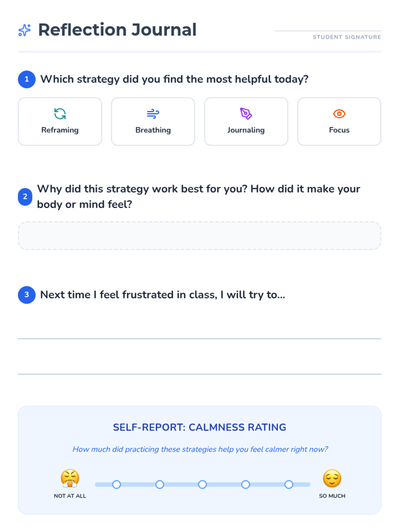This screenshot has height=532, width=399.
Task: Click the number 3 question badge
Action: [27, 295]
